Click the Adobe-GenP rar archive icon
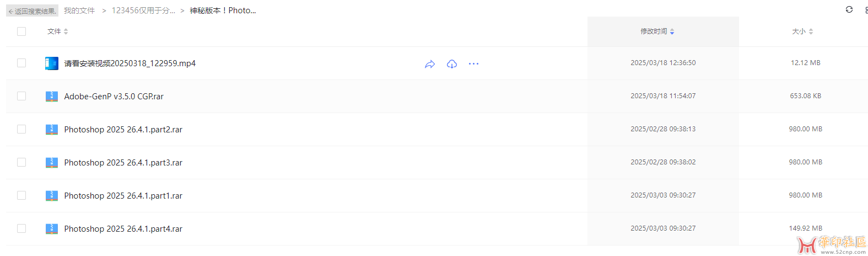 [x=52, y=97]
